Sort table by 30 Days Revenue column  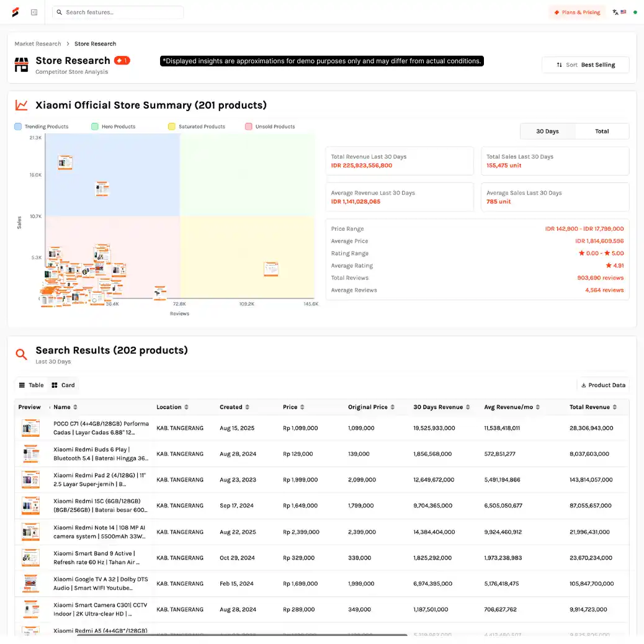(441, 408)
